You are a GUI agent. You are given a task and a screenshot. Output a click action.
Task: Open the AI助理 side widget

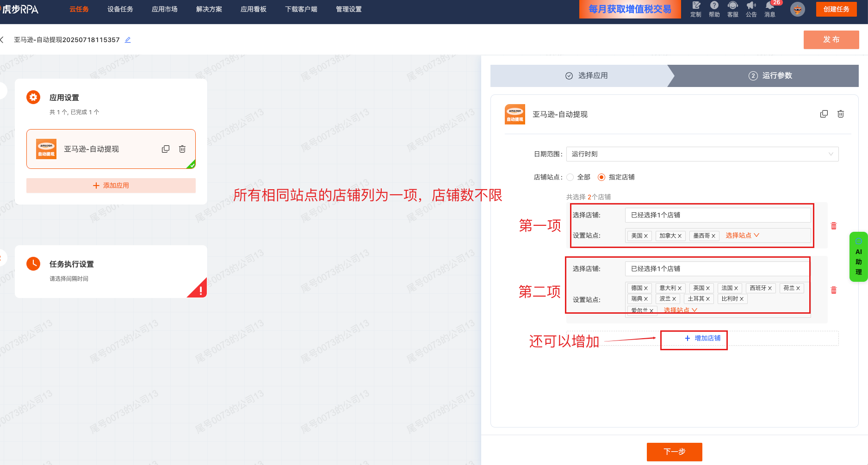point(859,257)
